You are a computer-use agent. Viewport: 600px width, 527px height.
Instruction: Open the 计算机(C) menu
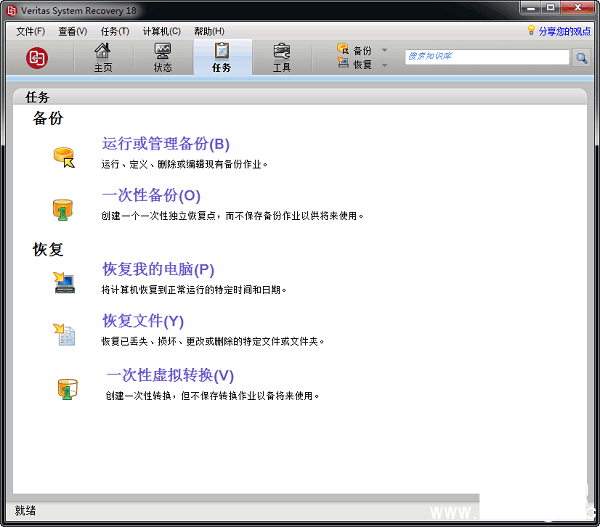tap(161, 31)
